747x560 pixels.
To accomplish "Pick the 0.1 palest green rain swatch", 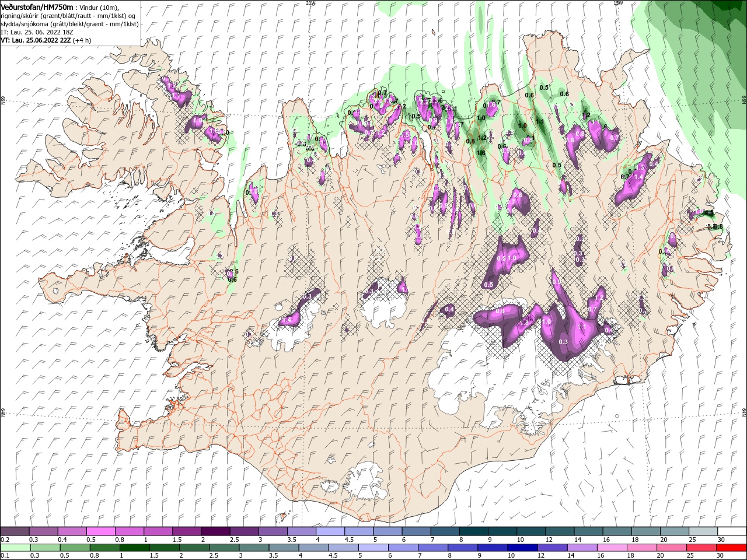I will pos(15,548).
